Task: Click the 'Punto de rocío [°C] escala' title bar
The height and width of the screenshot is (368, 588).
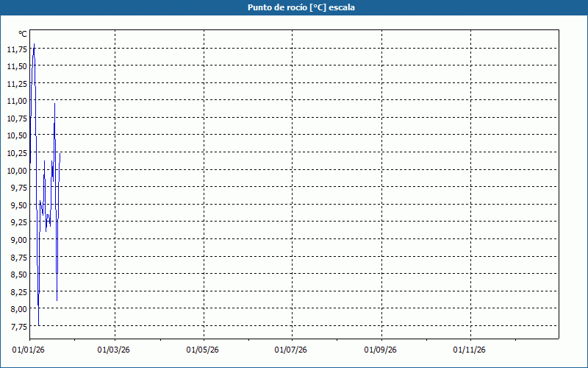Action: pos(294,7)
